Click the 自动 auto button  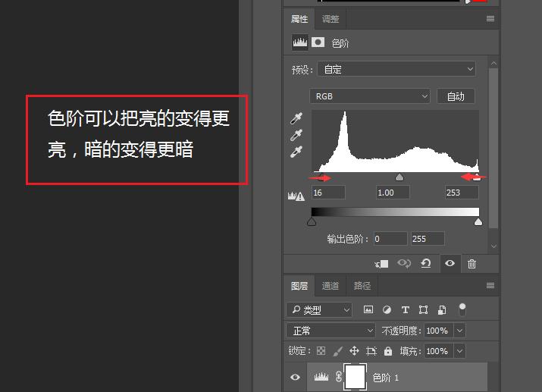click(456, 96)
